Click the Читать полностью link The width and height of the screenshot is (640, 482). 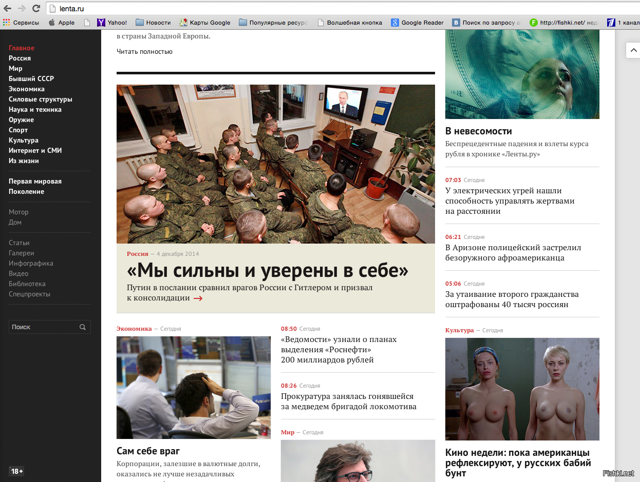pos(144,52)
